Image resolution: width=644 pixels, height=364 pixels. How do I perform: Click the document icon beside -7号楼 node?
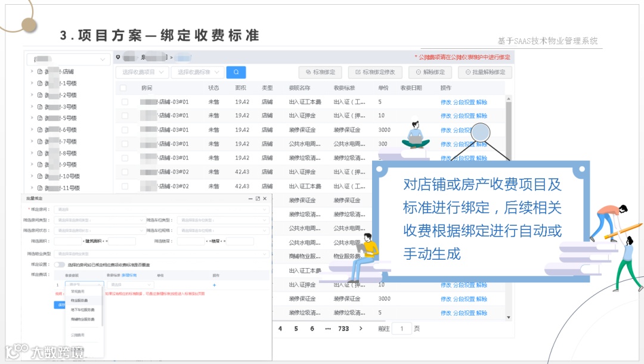point(40,141)
